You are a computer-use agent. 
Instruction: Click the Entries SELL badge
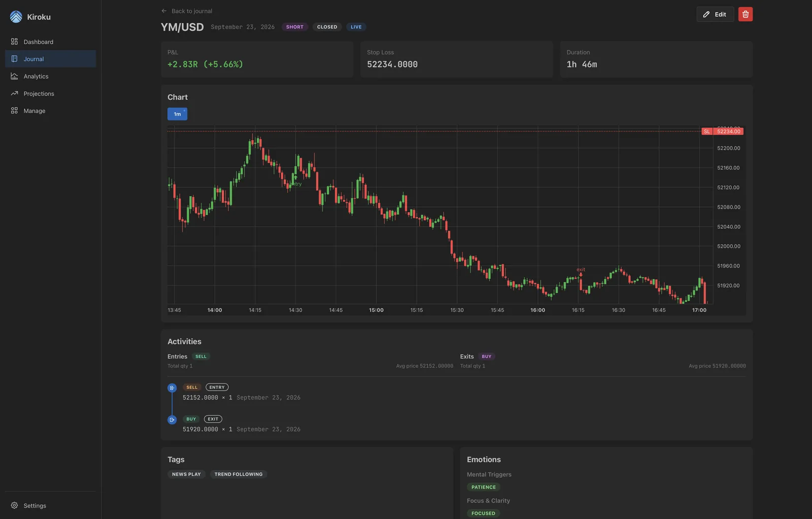(x=201, y=357)
